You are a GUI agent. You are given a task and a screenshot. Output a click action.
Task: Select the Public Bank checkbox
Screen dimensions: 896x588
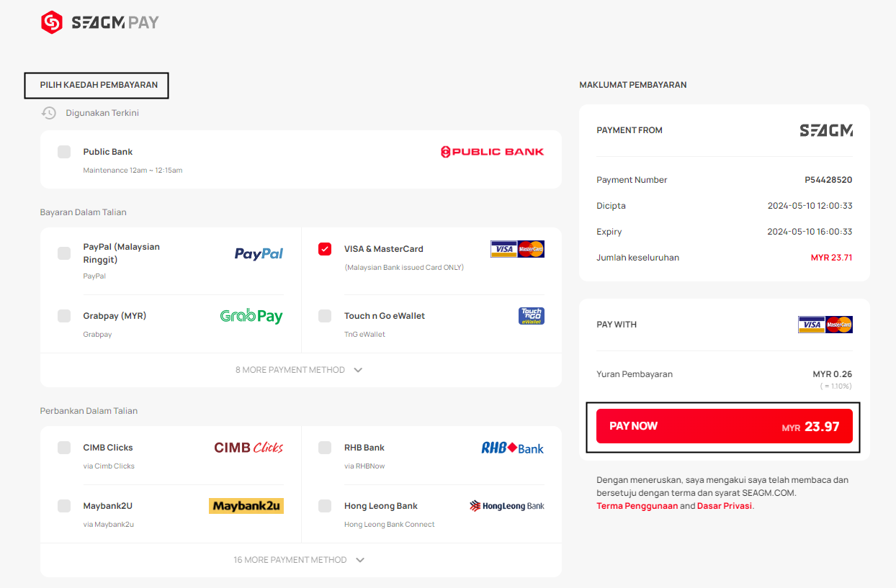[64, 152]
